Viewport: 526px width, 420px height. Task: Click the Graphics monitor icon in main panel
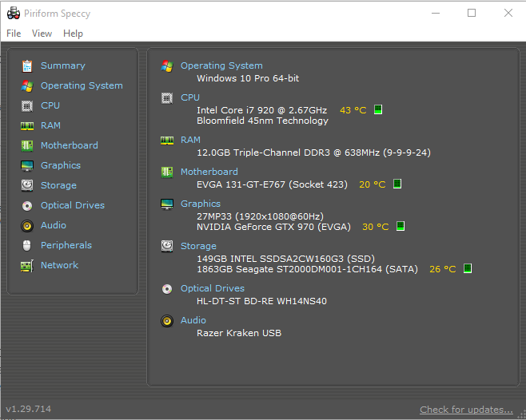167,204
